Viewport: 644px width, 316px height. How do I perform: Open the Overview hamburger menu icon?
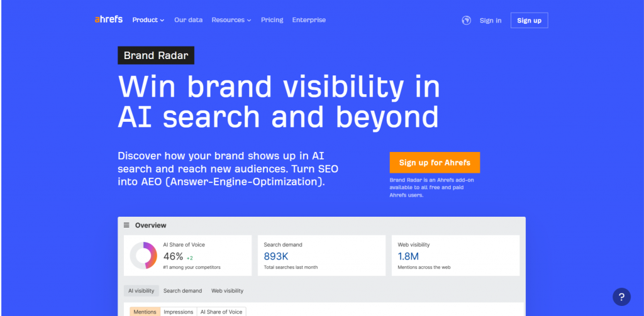(126, 225)
